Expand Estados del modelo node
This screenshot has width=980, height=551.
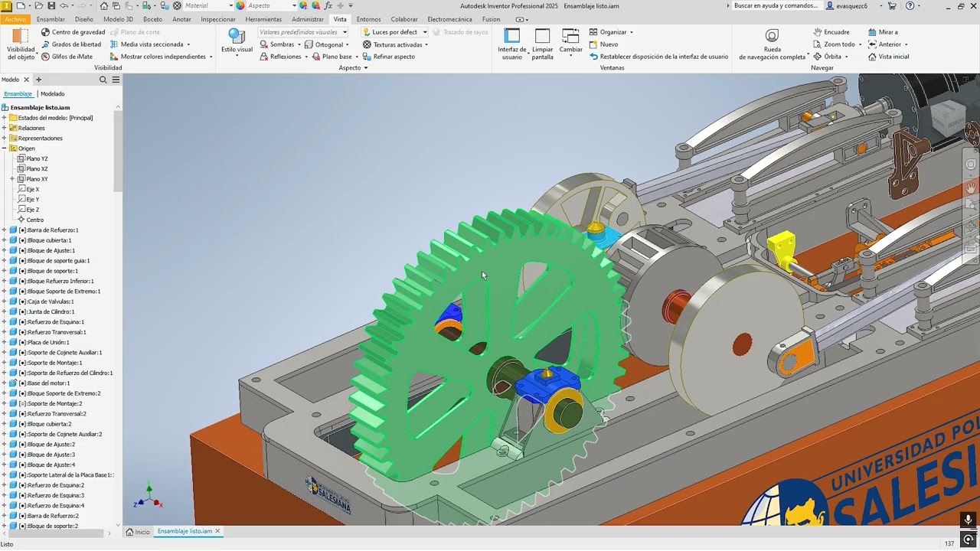click(x=4, y=118)
